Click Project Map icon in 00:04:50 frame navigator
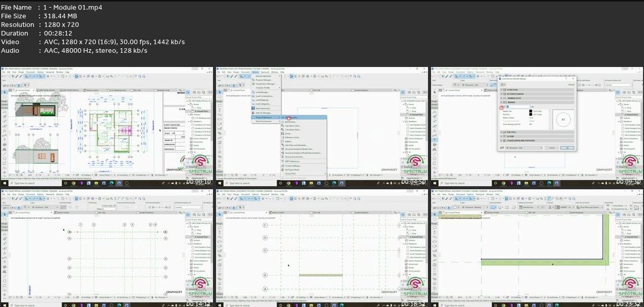This screenshot has width=644, height=307. point(403,92)
